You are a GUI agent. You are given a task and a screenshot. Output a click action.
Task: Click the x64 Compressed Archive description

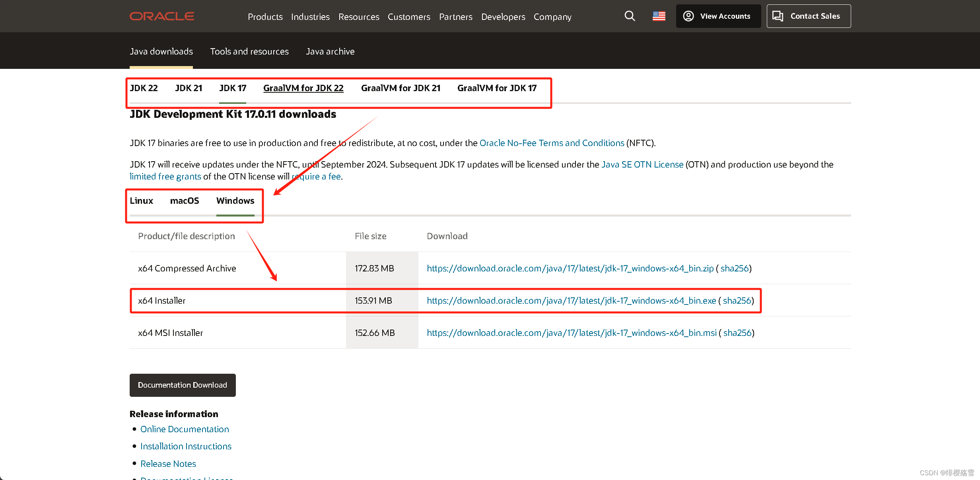coord(187,268)
